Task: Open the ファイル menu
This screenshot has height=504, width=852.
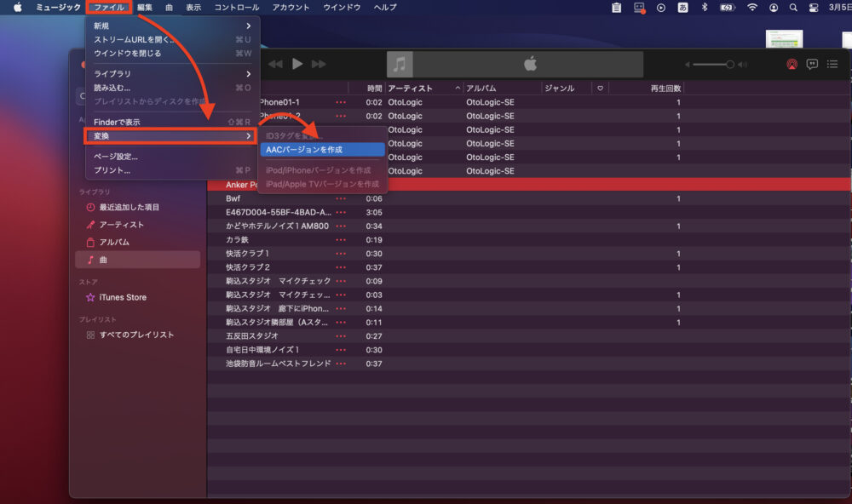Action: pyautogui.click(x=109, y=7)
